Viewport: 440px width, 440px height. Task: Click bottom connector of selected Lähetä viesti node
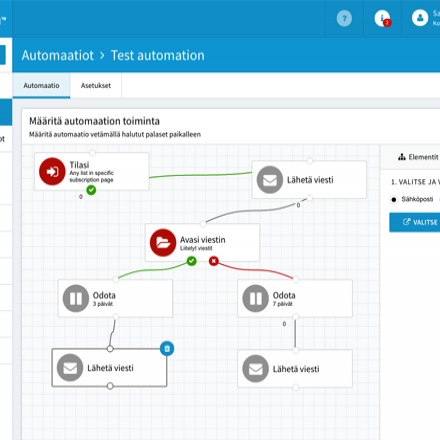click(110, 386)
